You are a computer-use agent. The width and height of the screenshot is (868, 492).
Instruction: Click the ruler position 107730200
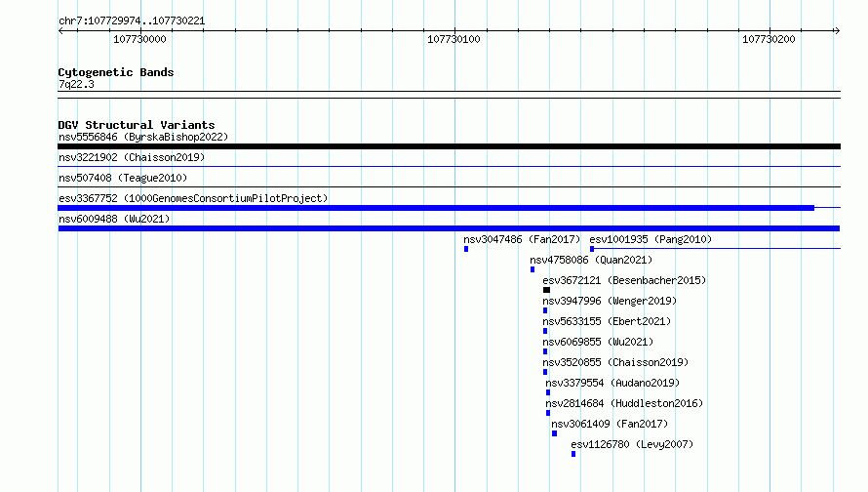[x=769, y=39]
